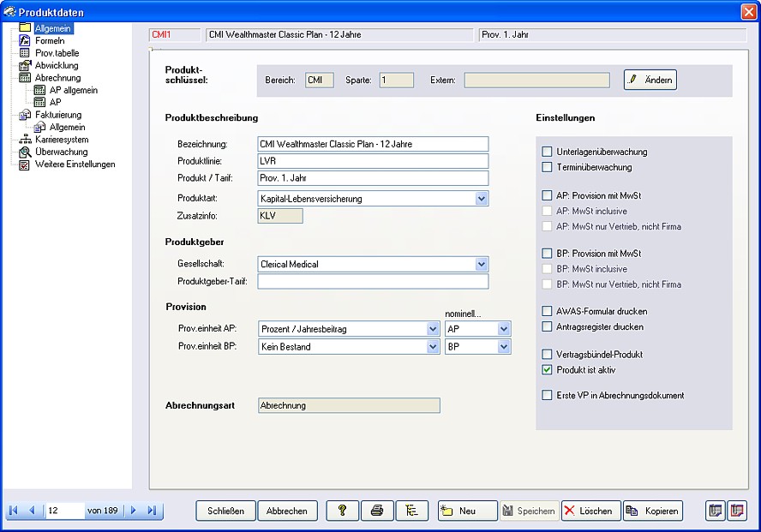The height and width of the screenshot is (532, 761).
Task: Click the help question mark button
Action: [343, 511]
